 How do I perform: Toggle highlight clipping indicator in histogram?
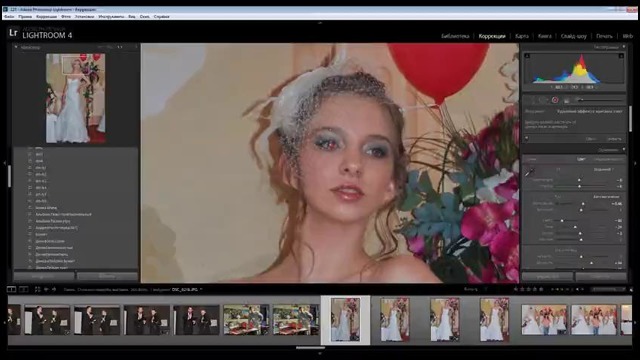coord(621,56)
